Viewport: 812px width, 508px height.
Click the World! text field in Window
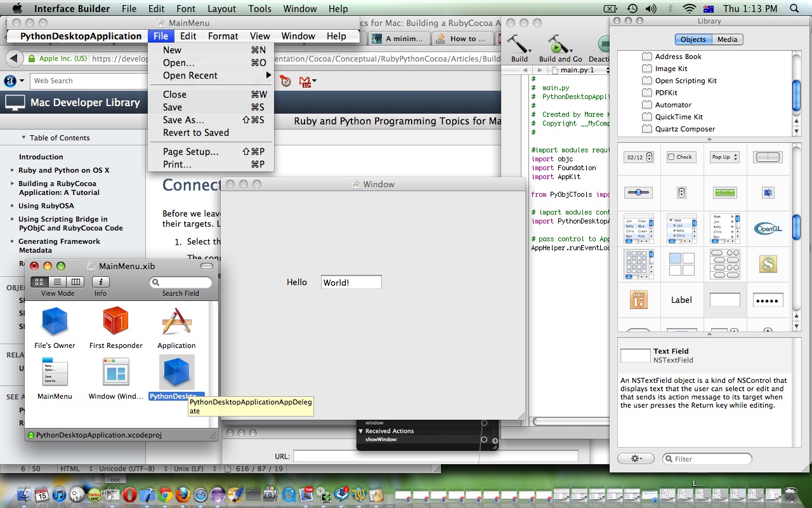click(x=351, y=283)
